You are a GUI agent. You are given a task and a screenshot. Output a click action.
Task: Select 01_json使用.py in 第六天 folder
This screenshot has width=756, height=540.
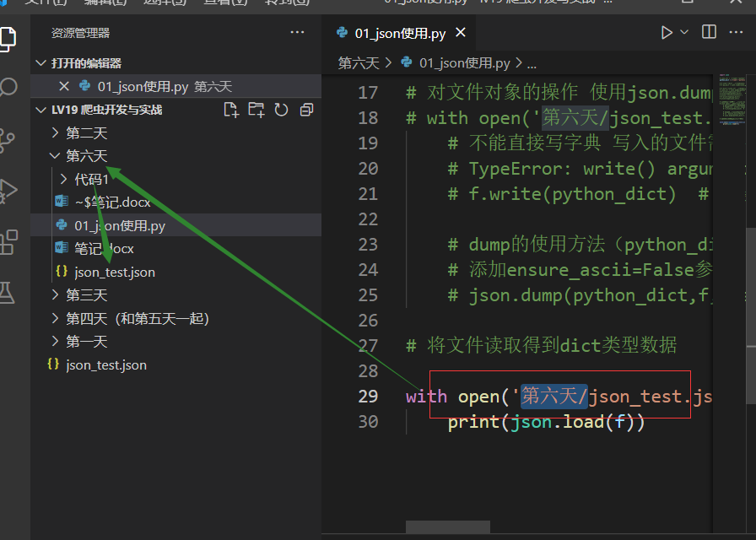(176, 225)
